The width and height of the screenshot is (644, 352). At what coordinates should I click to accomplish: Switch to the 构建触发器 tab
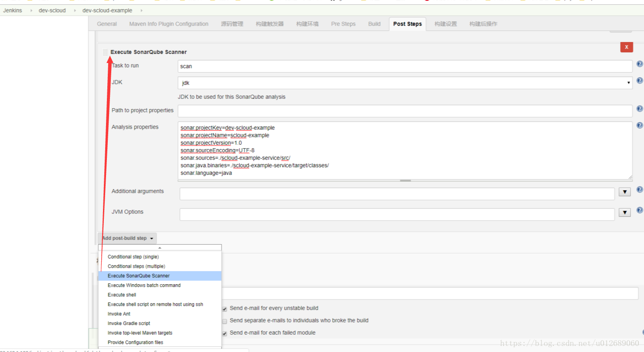tap(270, 24)
